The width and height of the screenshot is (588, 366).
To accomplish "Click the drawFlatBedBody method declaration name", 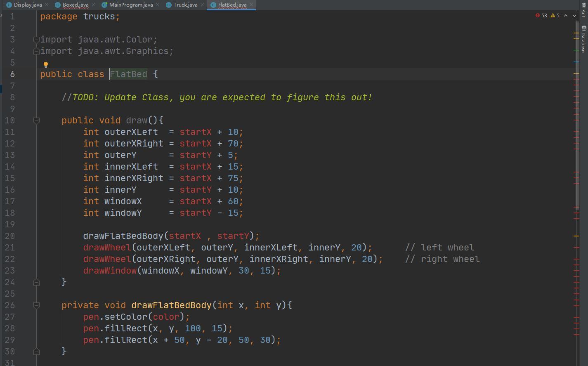I will (x=171, y=305).
